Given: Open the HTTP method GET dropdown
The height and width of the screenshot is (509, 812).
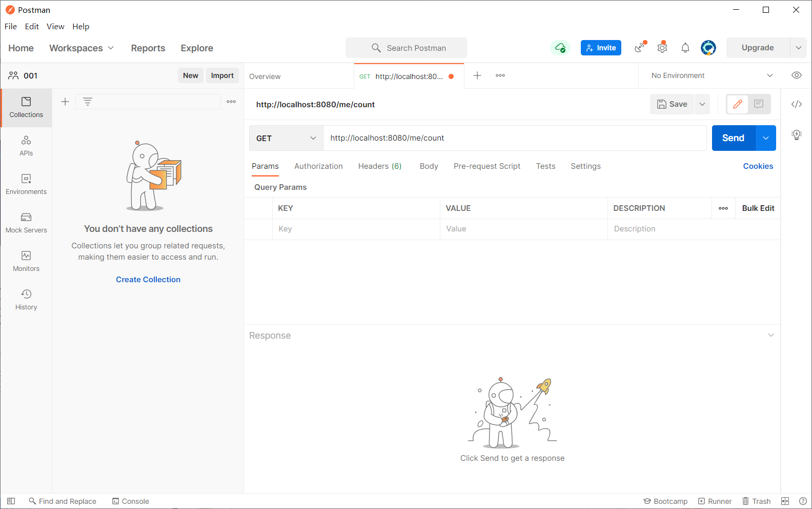Looking at the screenshot, I should click(286, 138).
